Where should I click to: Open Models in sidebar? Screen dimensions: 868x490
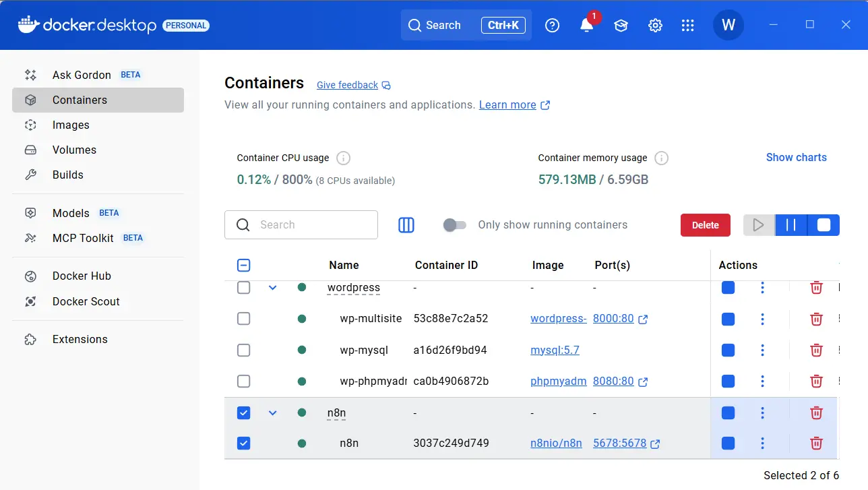click(x=98, y=213)
